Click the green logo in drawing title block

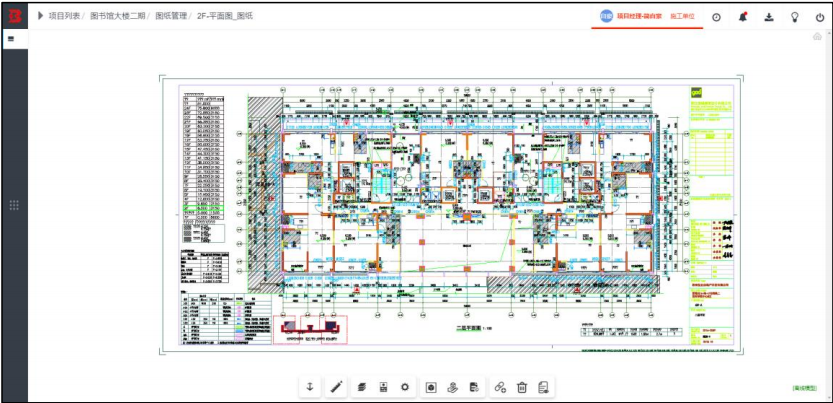point(696,92)
